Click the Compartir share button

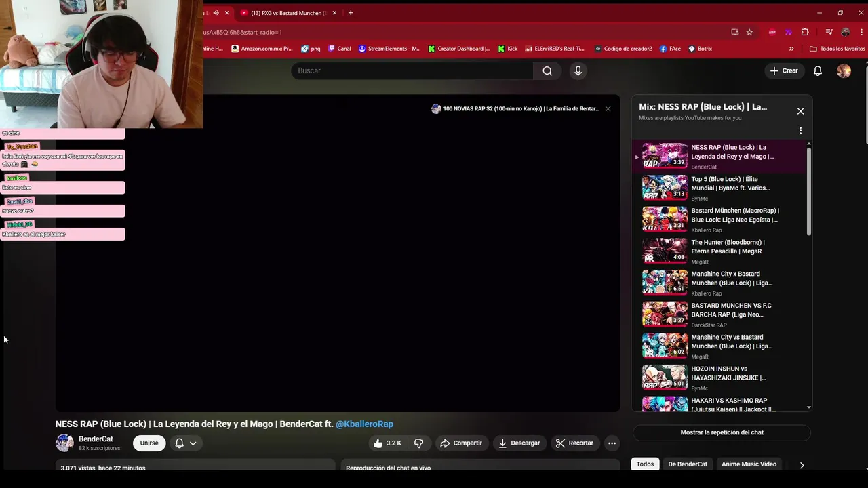click(461, 443)
